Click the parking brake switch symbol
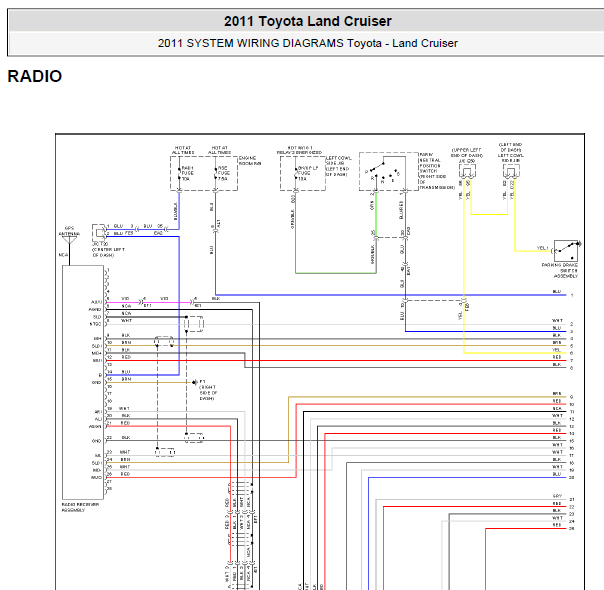Image resolution: width=604 pixels, height=590 pixels. click(566, 250)
